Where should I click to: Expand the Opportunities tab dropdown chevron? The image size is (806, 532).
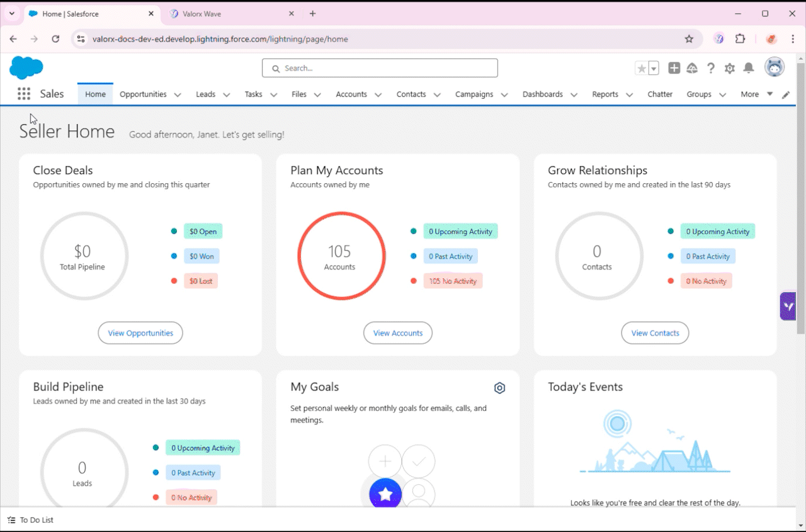(178, 94)
